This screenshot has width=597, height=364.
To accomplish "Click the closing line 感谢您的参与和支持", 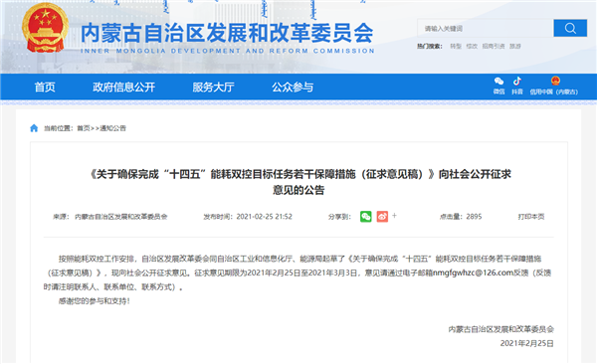I will tap(95, 301).
